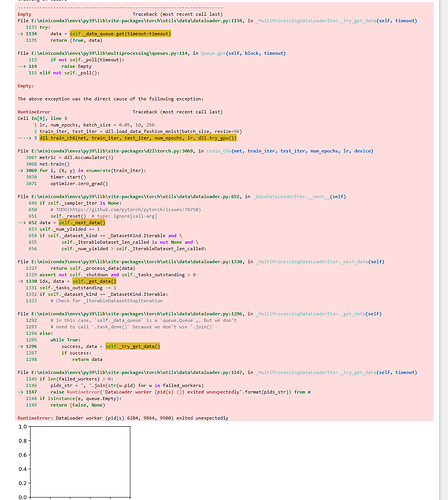
Task: Select "# Check for _IterableDatasetStopIteration" comment
Action: click(x=107, y=301)
